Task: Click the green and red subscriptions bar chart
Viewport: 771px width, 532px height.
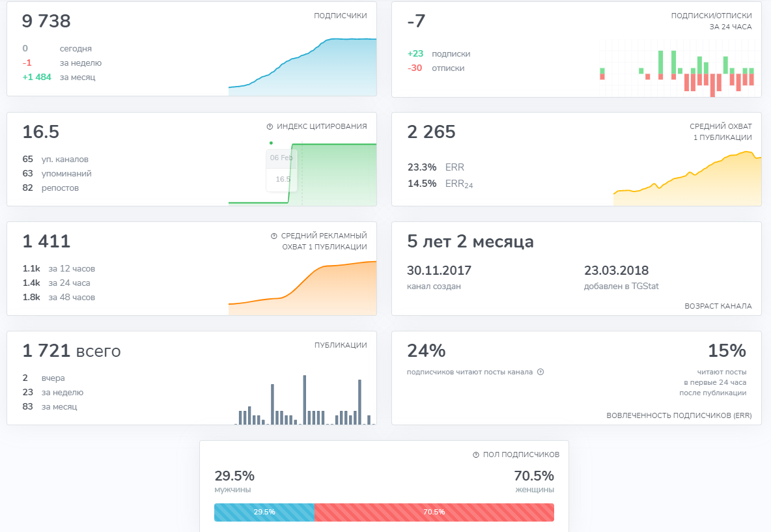Action: (x=677, y=69)
